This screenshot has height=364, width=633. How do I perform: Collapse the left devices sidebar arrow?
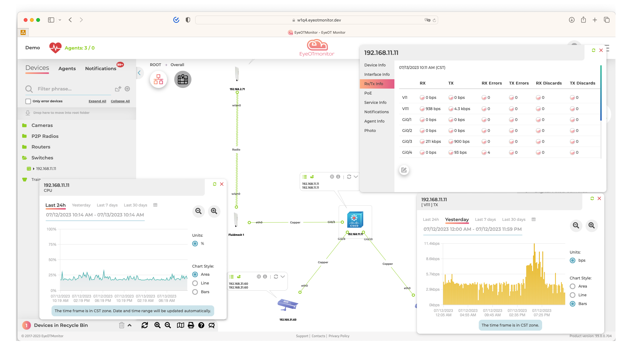(139, 73)
